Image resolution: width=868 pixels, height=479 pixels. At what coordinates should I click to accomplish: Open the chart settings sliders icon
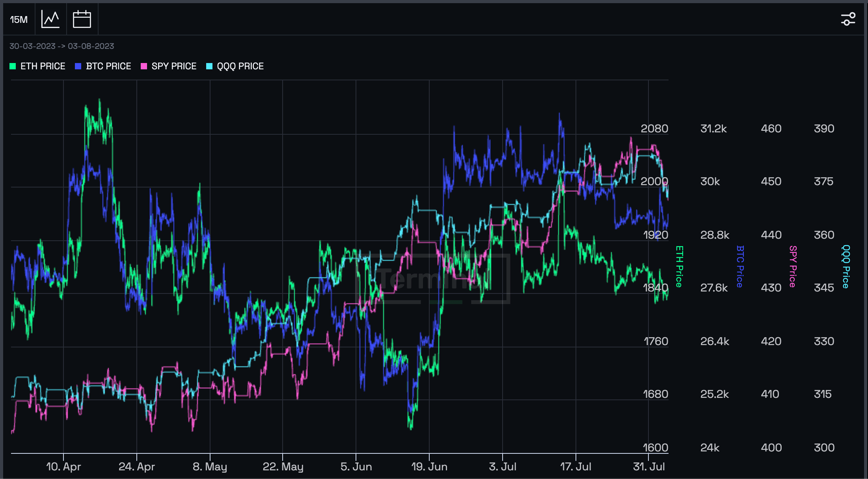tap(848, 19)
